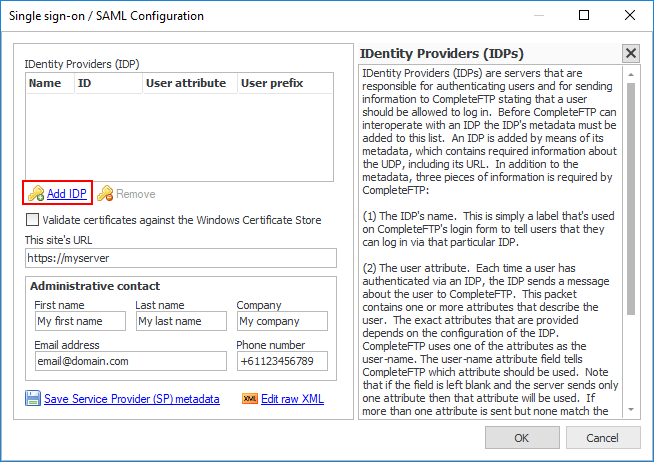Screen dimensions: 654x462
Task: Click the Add IDP link
Action: coord(67,194)
